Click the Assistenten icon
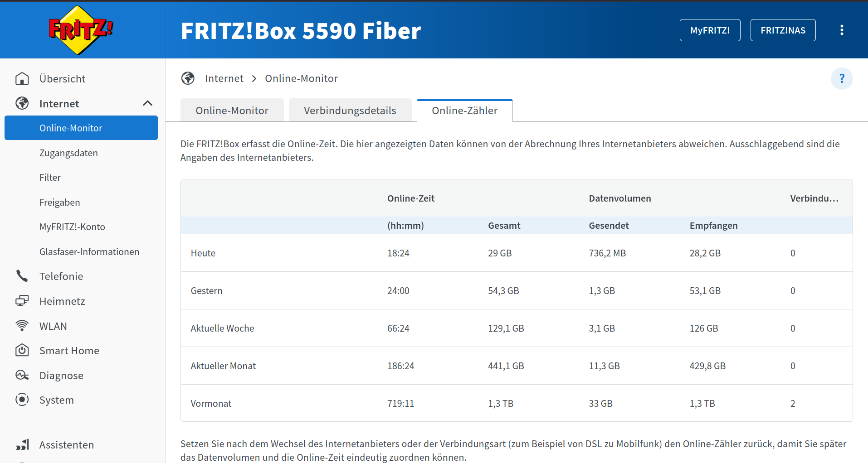Image resolution: width=868 pixels, height=463 pixels. coord(22,444)
